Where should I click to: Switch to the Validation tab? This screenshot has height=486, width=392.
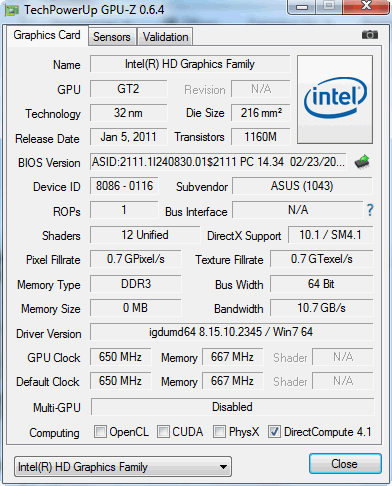click(x=165, y=37)
